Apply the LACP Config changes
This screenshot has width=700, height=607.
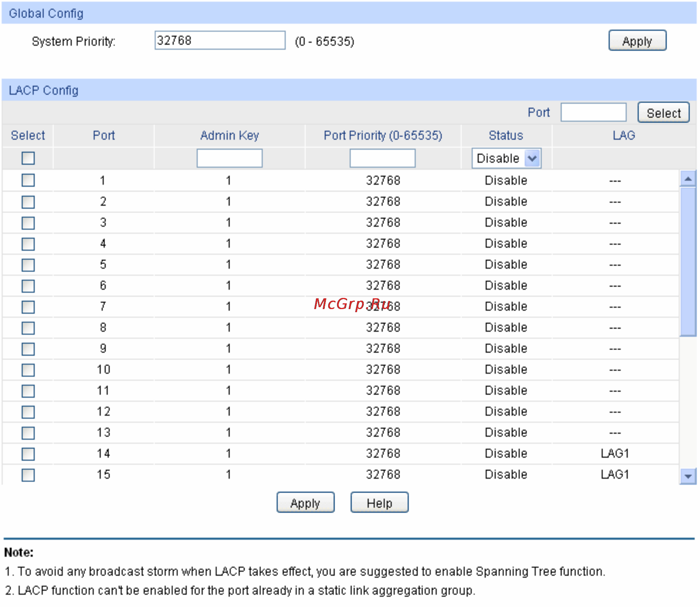(305, 502)
